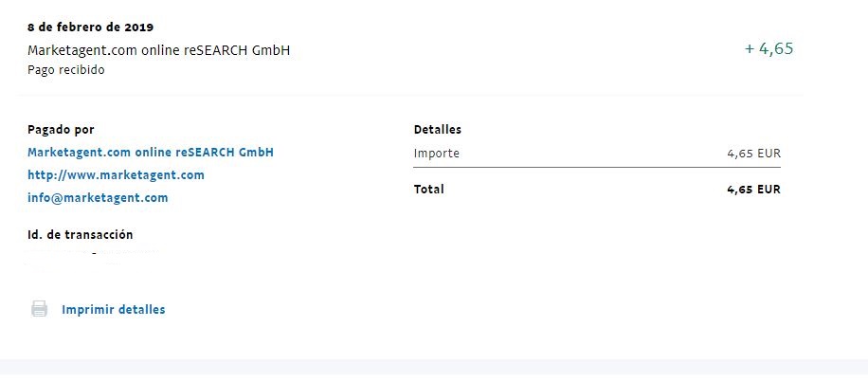Click the green + 4,65 amount
Image resolution: width=868 pixels, height=382 pixels.
pos(769,48)
